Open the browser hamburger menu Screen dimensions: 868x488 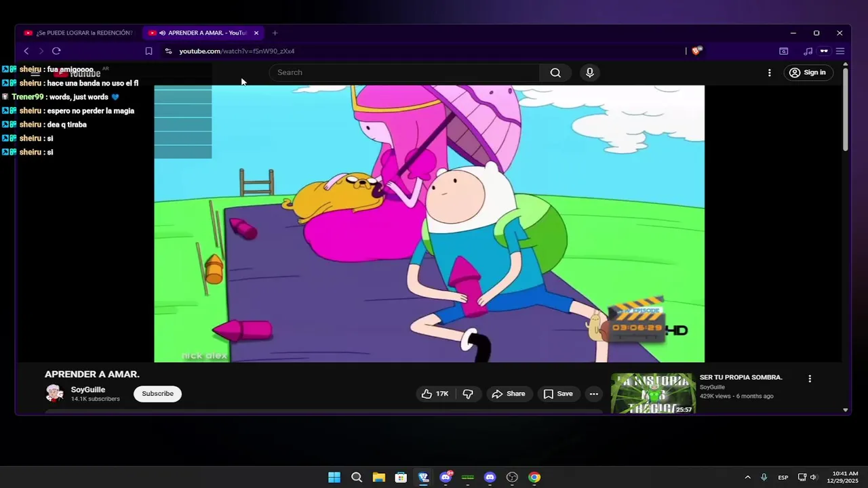pos(840,51)
